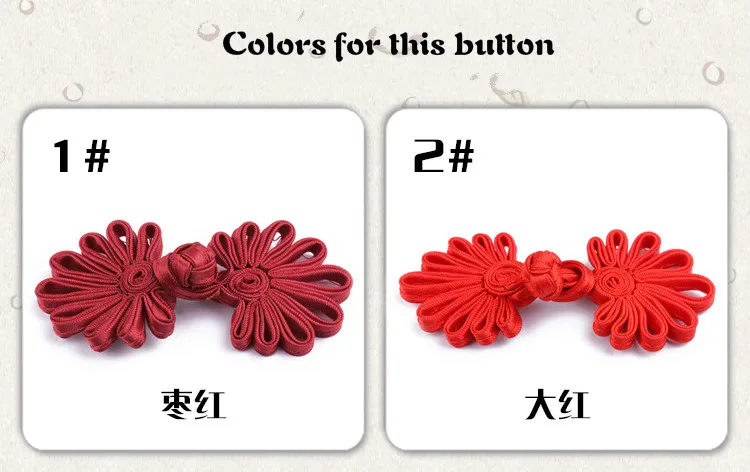The image size is (750, 472).
Task: Select the 1# label
Action: point(81,156)
